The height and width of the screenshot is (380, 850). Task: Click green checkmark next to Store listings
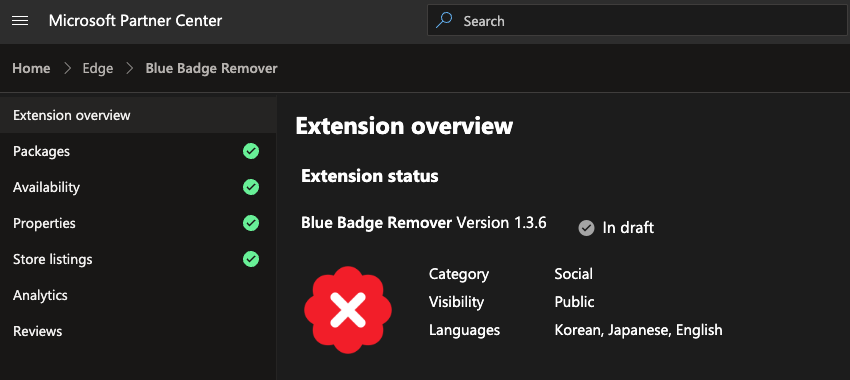(251, 259)
